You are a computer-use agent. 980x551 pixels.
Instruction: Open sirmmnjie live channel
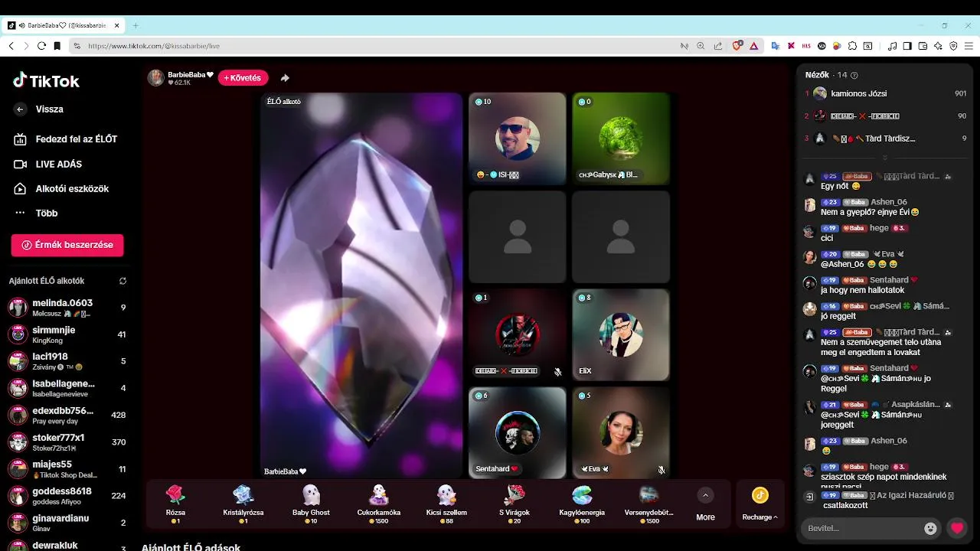67,334
